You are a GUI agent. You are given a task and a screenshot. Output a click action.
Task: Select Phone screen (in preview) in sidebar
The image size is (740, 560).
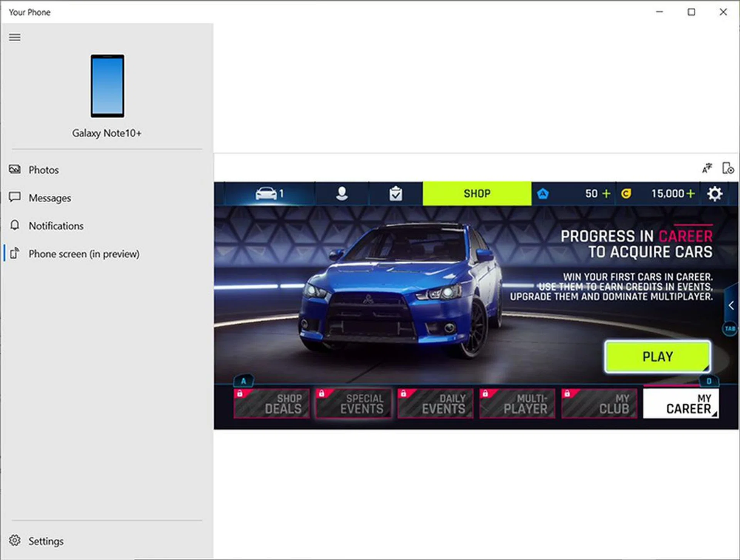84,254
